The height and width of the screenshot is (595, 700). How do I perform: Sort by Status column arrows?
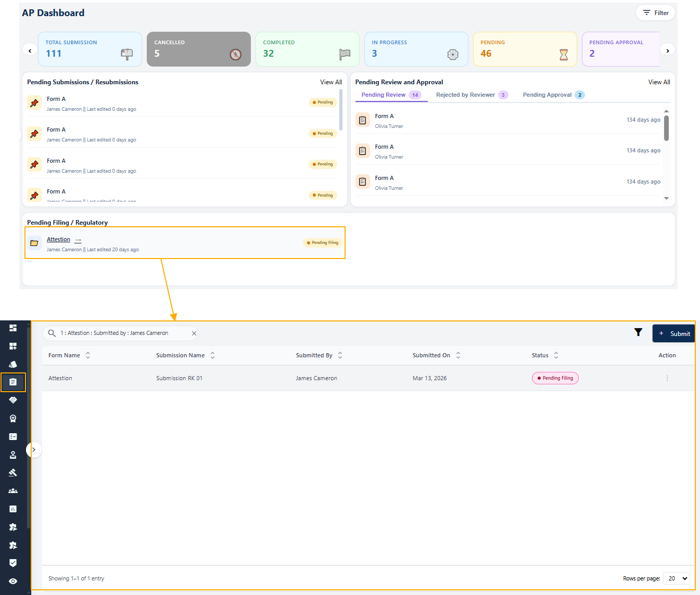coord(556,355)
